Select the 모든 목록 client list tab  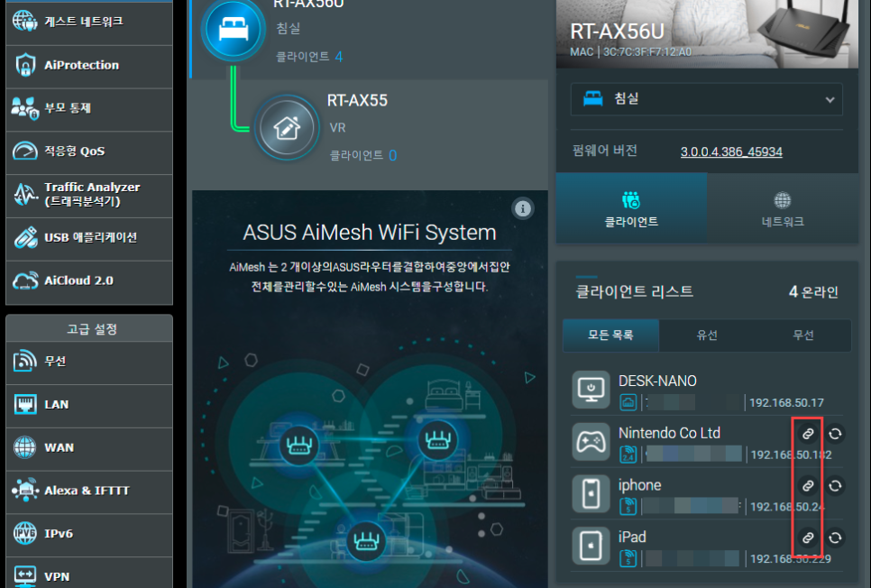[x=611, y=335]
